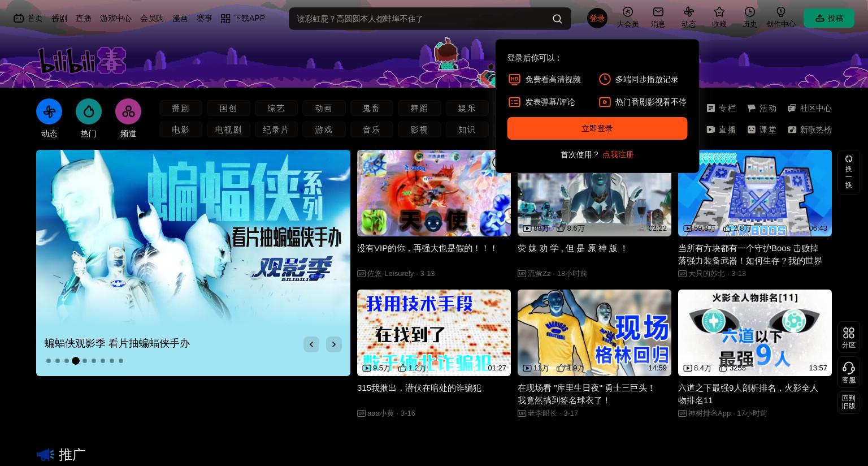Image resolution: width=868 pixels, height=466 pixels.
Task: Open 直播 link beside 课堂
Action: [x=721, y=130]
